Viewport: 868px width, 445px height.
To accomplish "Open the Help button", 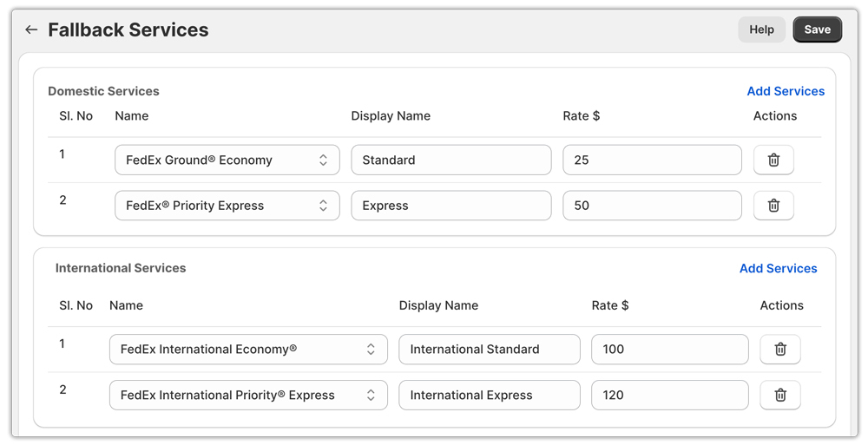I will tap(761, 29).
